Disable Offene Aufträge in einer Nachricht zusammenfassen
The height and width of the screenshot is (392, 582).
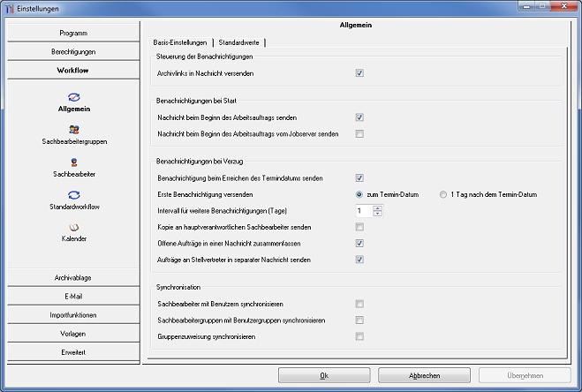point(359,244)
